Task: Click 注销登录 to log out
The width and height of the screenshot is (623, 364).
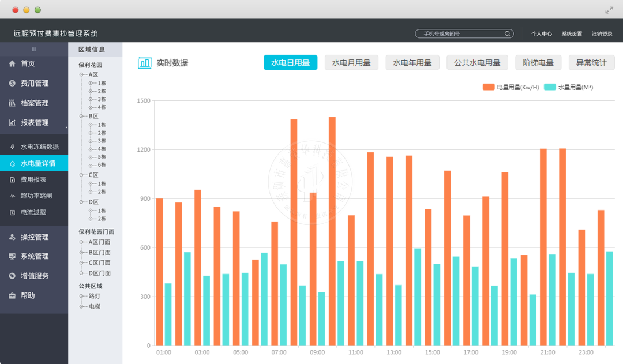Action: click(x=602, y=34)
